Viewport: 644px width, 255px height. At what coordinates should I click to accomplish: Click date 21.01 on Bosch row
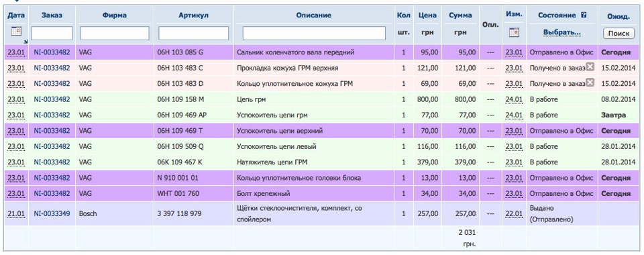click(16, 213)
